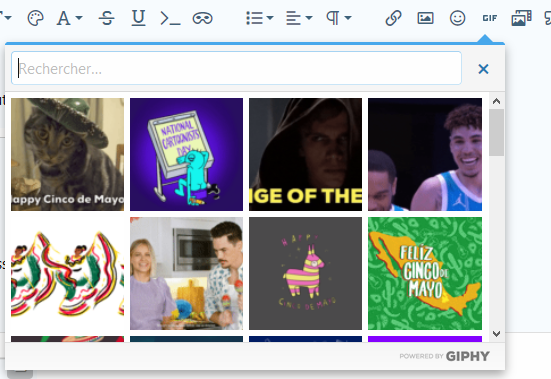Toggle underline formatting

pyautogui.click(x=138, y=18)
